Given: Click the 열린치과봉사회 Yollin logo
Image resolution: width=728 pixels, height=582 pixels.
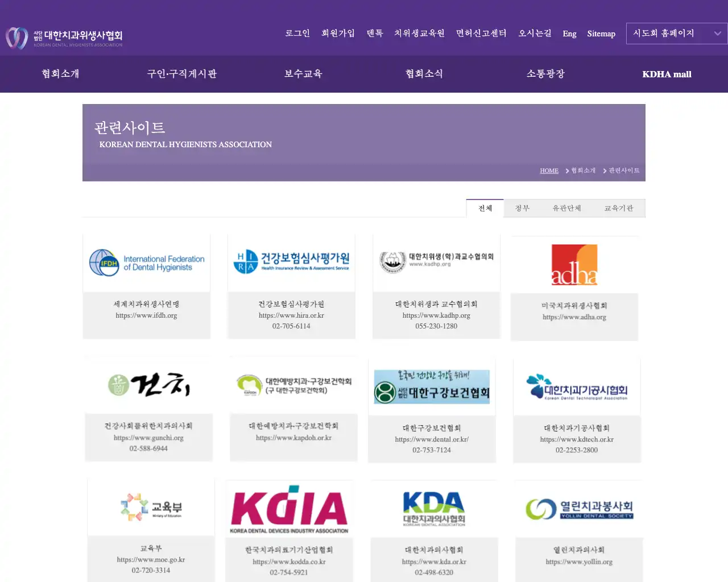Looking at the screenshot, I should pos(579,506).
